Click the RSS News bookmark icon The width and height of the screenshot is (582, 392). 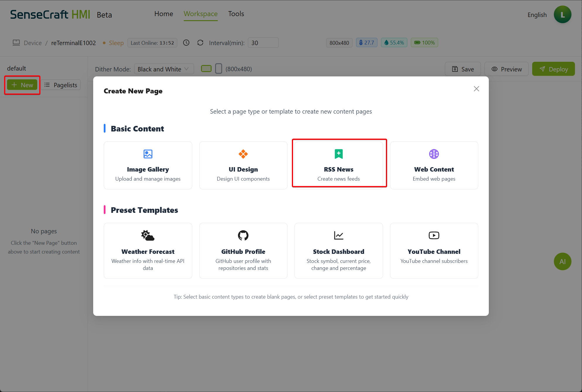[x=338, y=154]
